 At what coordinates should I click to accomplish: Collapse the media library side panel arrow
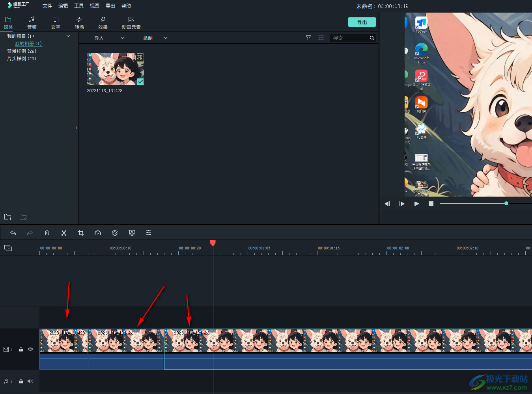point(76,128)
